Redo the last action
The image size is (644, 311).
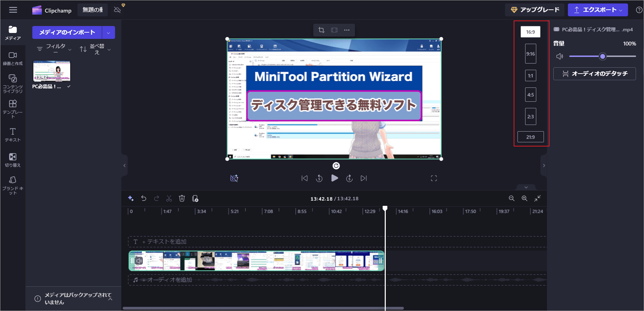point(156,198)
